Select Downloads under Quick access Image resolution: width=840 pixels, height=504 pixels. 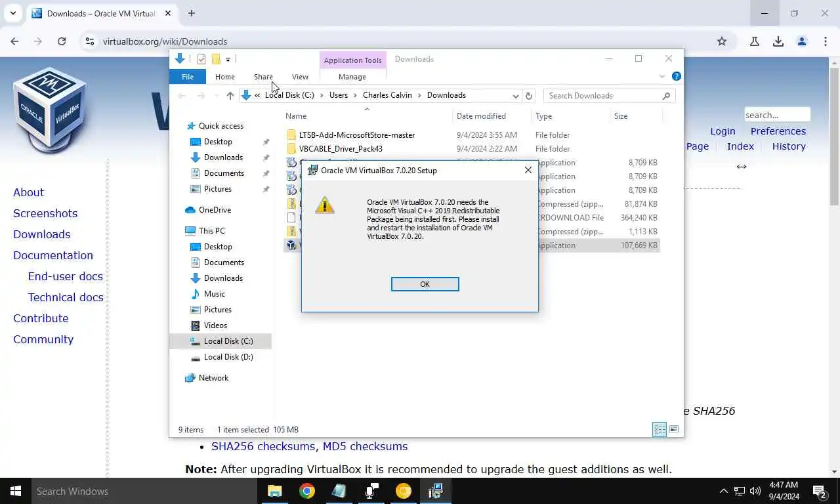click(223, 157)
